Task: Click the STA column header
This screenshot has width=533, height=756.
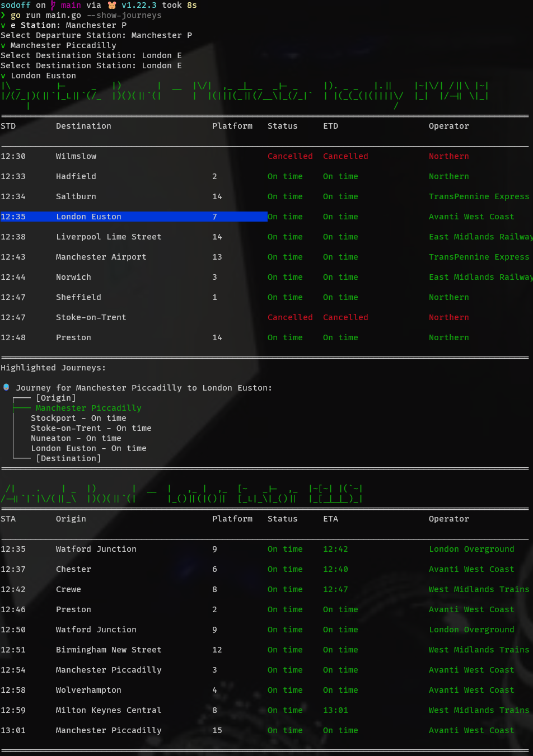Action: (8, 519)
